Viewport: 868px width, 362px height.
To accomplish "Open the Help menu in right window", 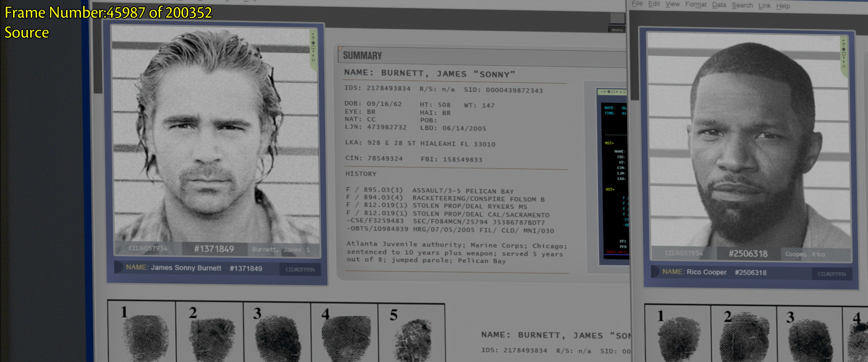I will [783, 6].
